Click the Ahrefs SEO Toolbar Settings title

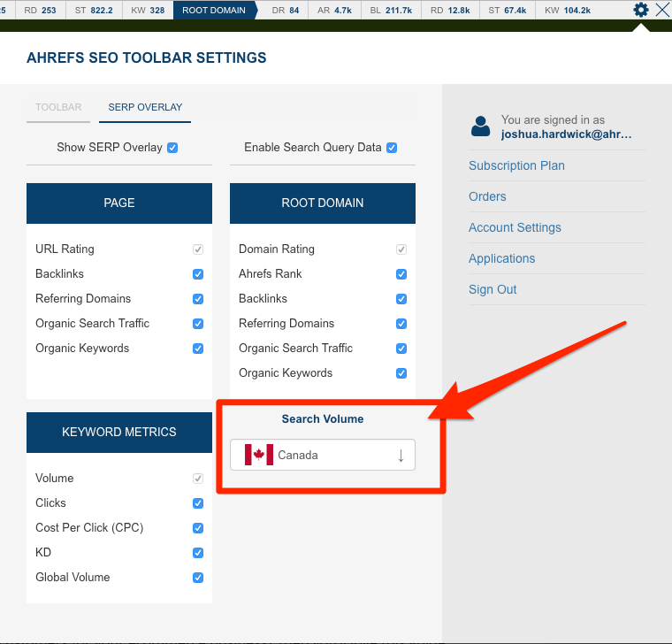click(x=147, y=57)
